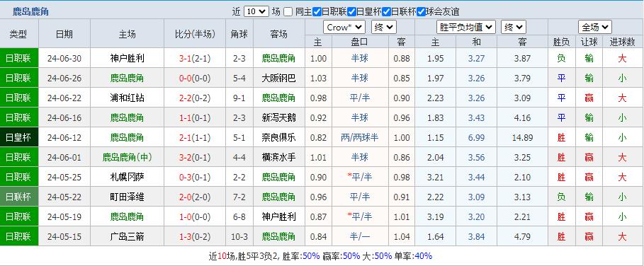The height and width of the screenshot is (266, 644).
Task: Click the away odds 14.89
Action: pos(522,137)
